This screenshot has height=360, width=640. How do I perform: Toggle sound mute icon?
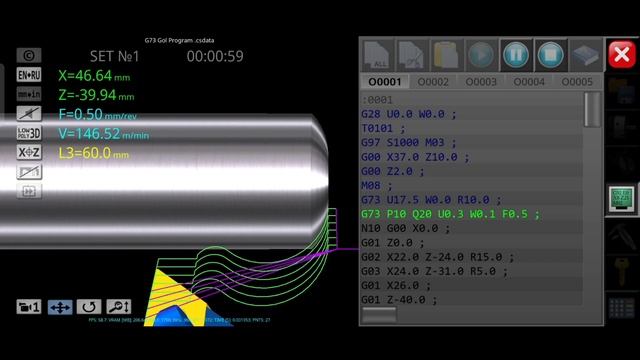pos(29,113)
